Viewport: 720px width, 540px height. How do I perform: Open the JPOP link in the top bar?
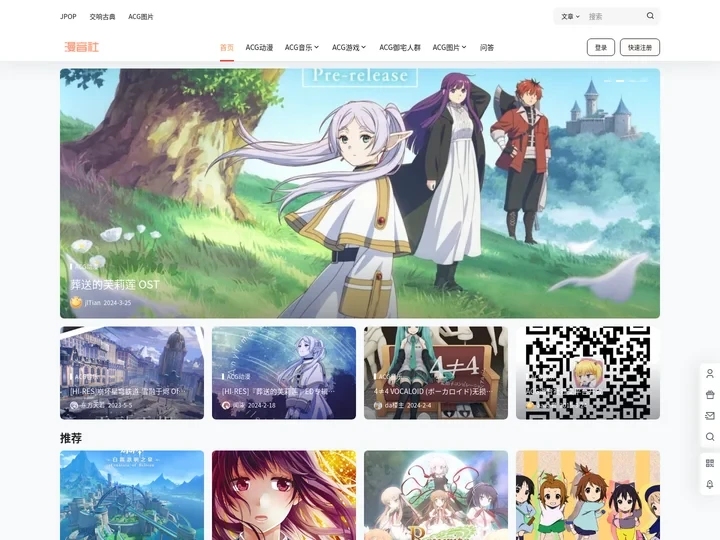coord(68,17)
